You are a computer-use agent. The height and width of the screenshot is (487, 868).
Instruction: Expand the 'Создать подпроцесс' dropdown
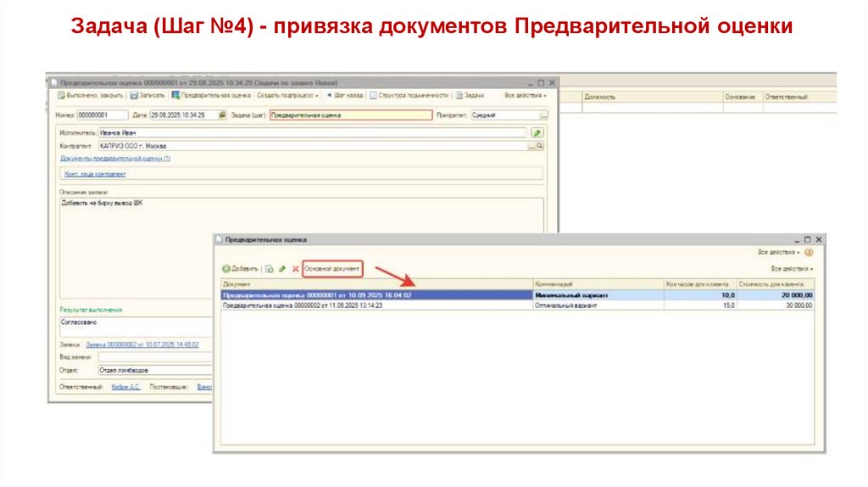pos(288,96)
